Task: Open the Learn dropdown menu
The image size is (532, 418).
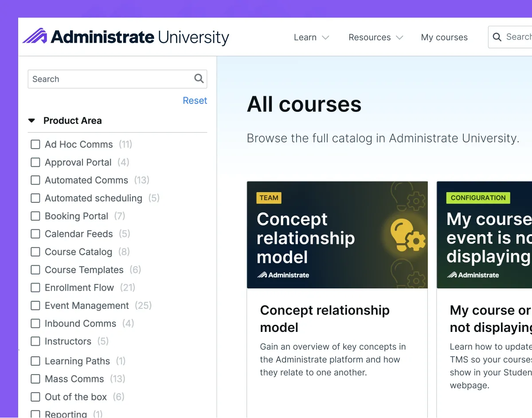Action: coord(312,37)
